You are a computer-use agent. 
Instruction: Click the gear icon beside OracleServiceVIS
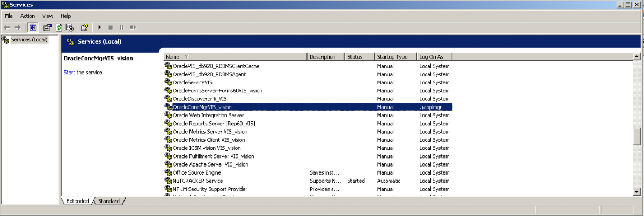click(169, 83)
